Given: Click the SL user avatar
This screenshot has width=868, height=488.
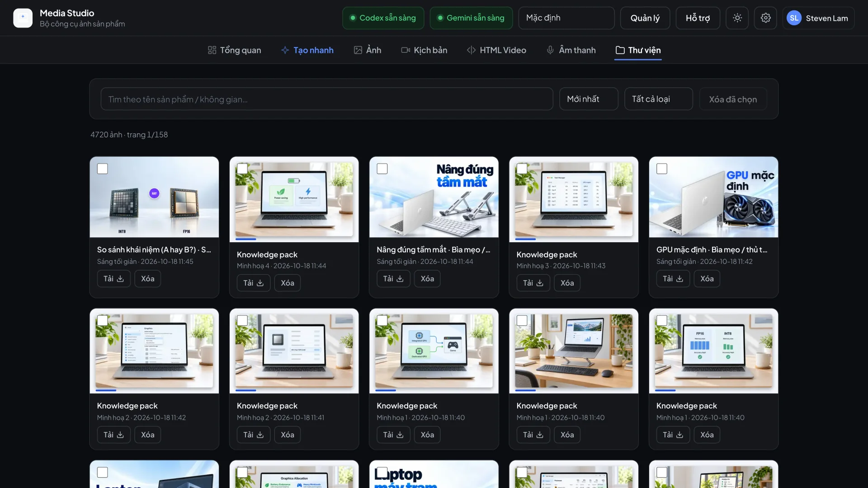Looking at the screenshot, I should click(x=794, y=18).
